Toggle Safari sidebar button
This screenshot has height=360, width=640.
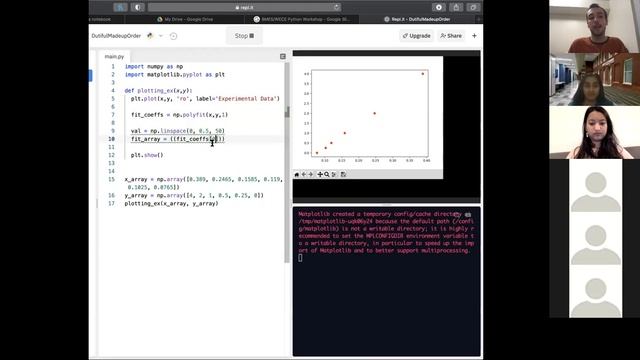pos(120,7)
